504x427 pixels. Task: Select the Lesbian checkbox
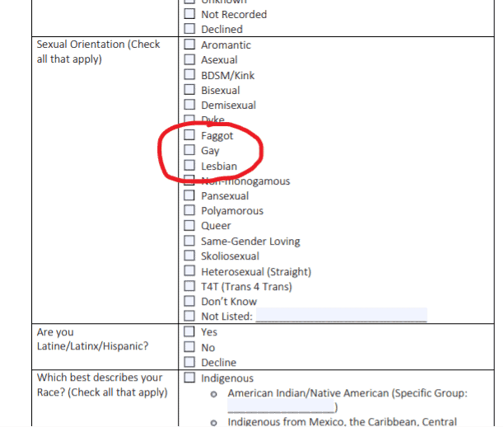point(189,166)
